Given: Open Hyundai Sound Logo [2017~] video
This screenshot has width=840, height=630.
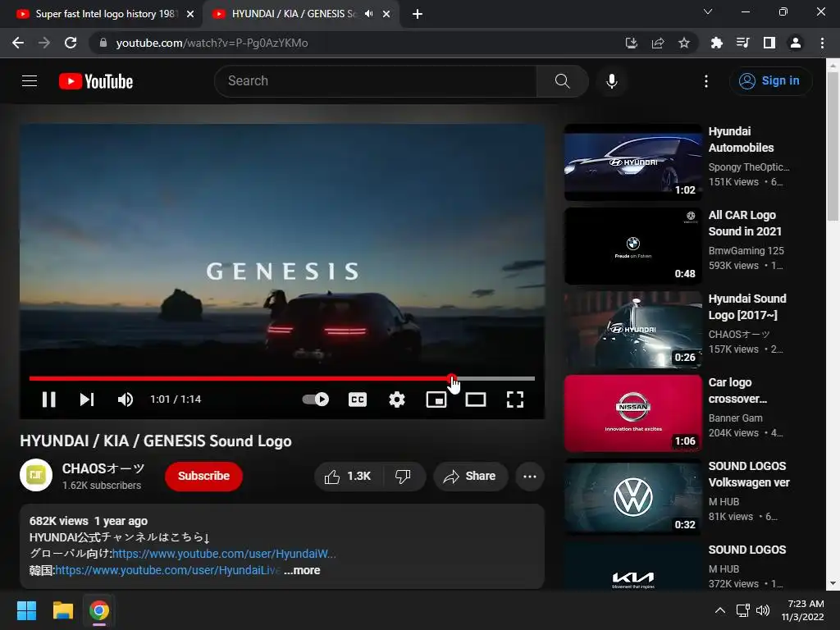Looking at the screenshot, I should coord(633,329).
